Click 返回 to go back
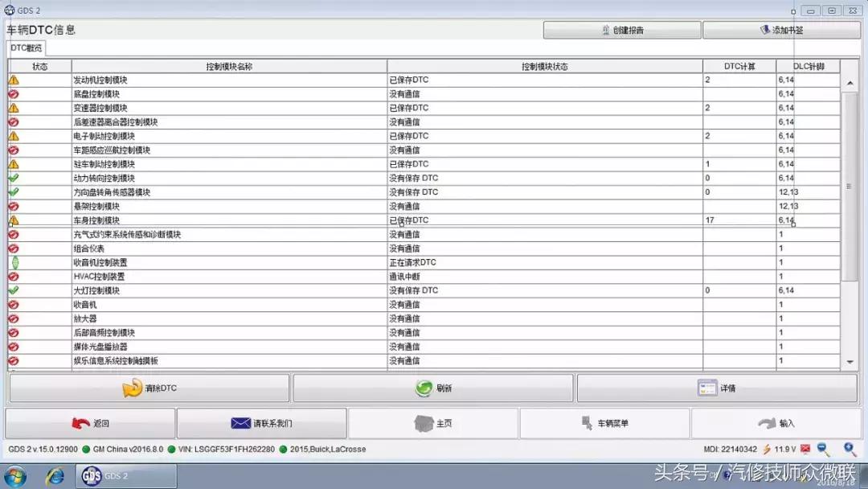This screenshot has height=489, width=868. pos(91,422)
